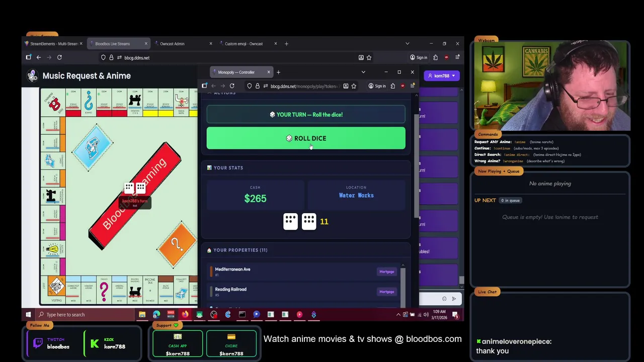List all tabs in Monopoly window

click(363, 72)
